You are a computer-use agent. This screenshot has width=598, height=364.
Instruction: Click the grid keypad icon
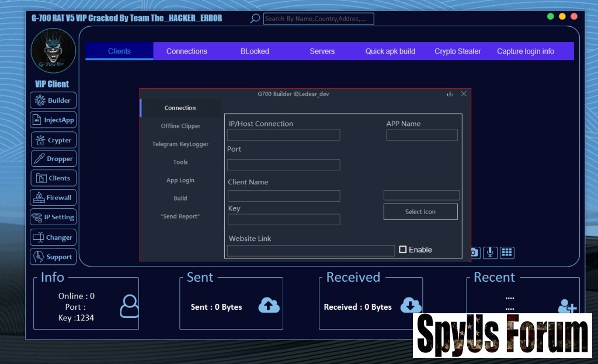(507, 253)
